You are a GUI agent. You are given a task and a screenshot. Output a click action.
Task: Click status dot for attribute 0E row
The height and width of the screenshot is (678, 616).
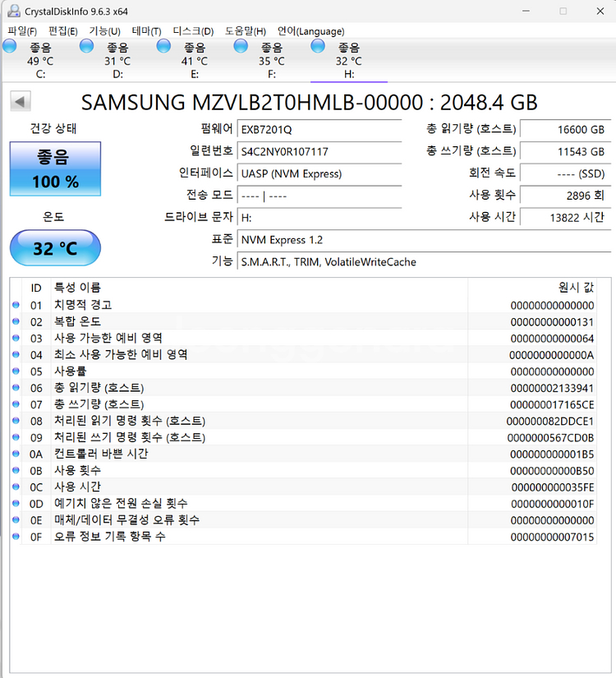[x=16, y=519]
